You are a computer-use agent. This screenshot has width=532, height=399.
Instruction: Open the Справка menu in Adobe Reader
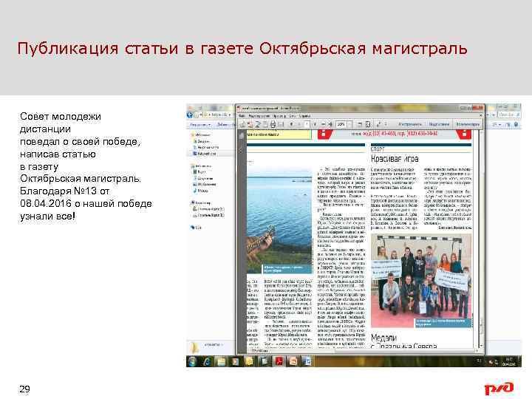[304, 116]
